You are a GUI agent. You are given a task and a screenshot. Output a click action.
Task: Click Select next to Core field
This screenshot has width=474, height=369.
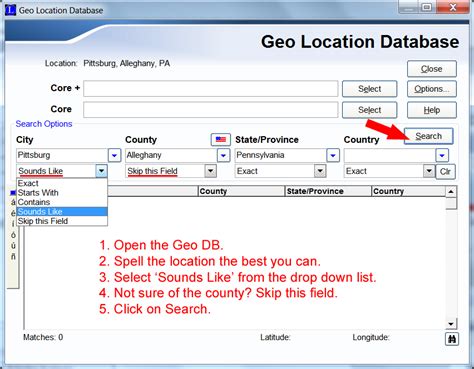[369, 110]
